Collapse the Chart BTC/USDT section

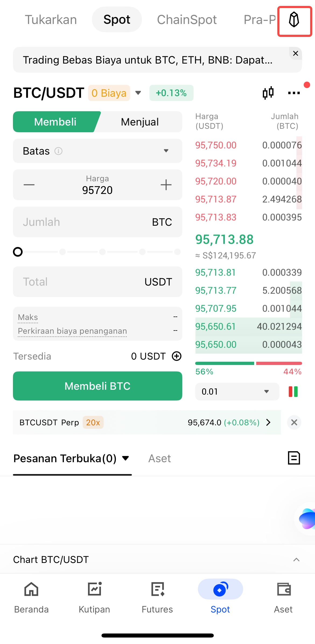tap(296, 559)
